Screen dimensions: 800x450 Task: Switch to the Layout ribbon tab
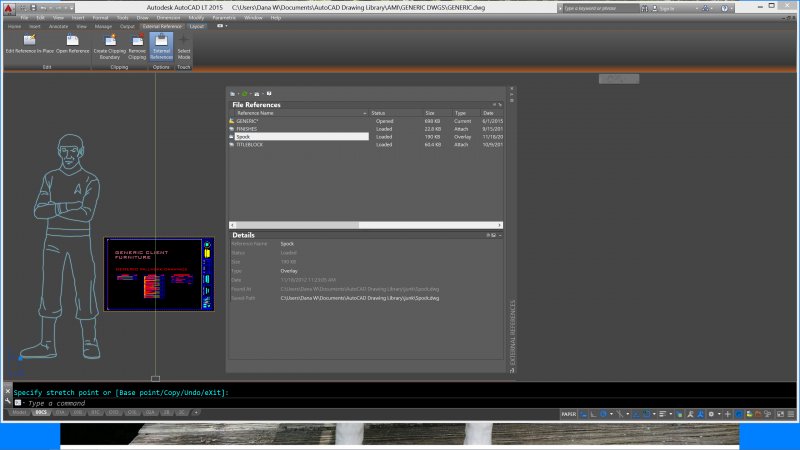[x=197, y=27]
